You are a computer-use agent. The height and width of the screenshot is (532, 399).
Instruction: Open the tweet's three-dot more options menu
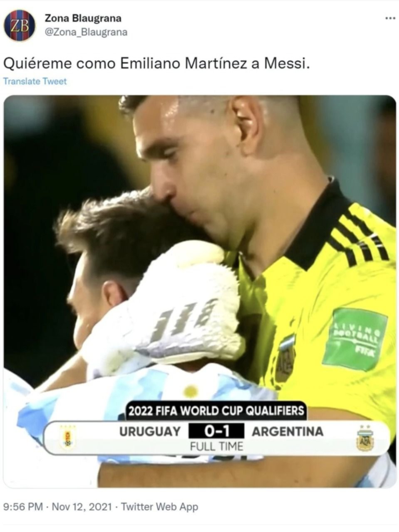[x=389, y=18]
